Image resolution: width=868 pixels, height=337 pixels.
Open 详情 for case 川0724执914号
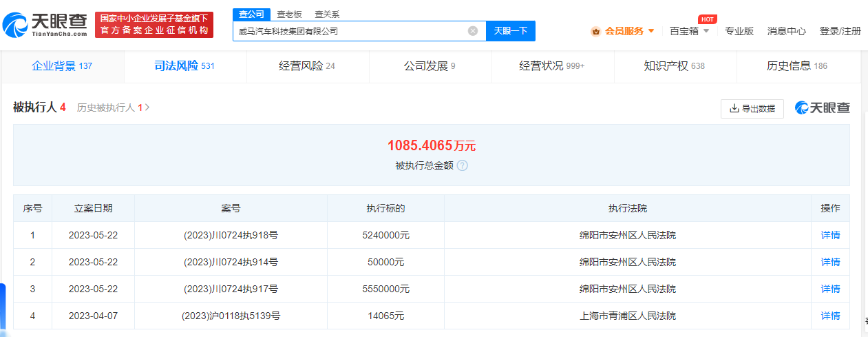[x=831, y=262]
